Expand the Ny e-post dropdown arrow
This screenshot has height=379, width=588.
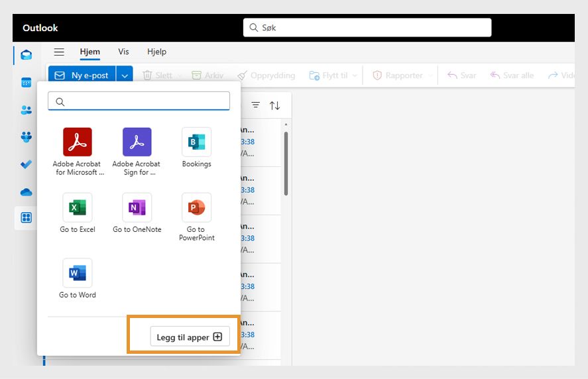pos(125,76)
